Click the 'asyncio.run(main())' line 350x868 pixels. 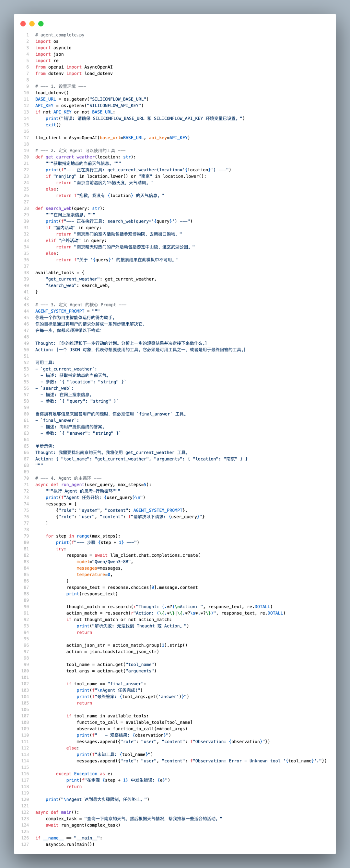70,844
